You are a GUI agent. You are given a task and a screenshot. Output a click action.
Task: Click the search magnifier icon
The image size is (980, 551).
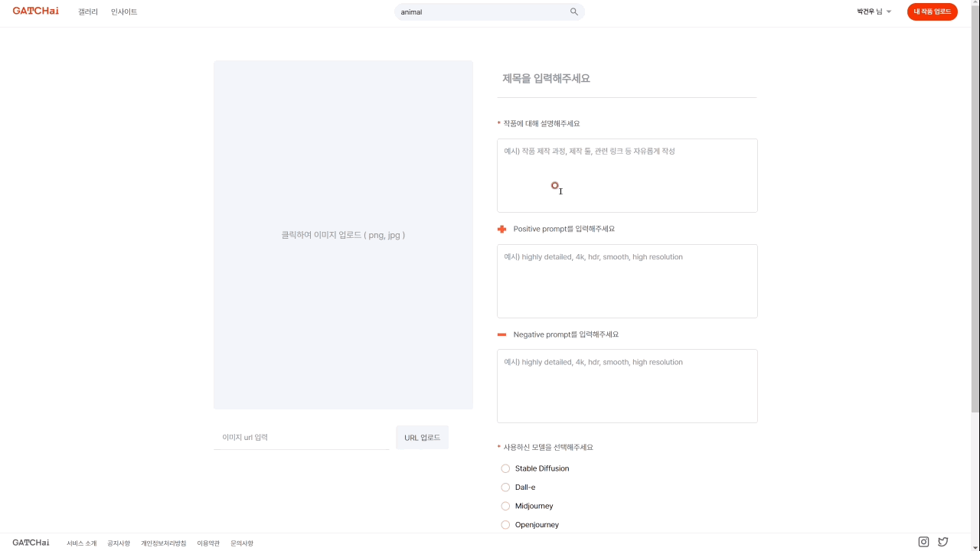pos(574,12)
